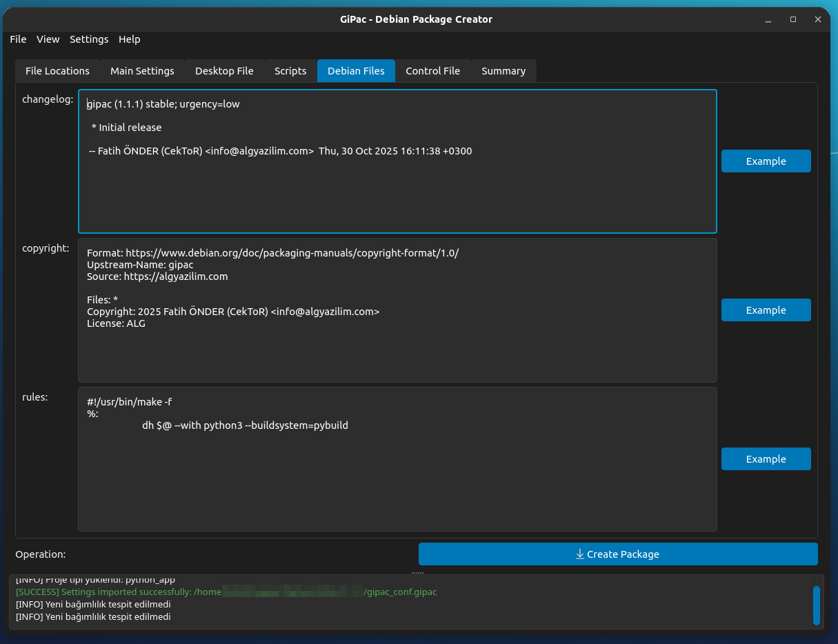The image size is (838, 644).
Task: Switch to the File Locations tab
Action: pos(57,71)
